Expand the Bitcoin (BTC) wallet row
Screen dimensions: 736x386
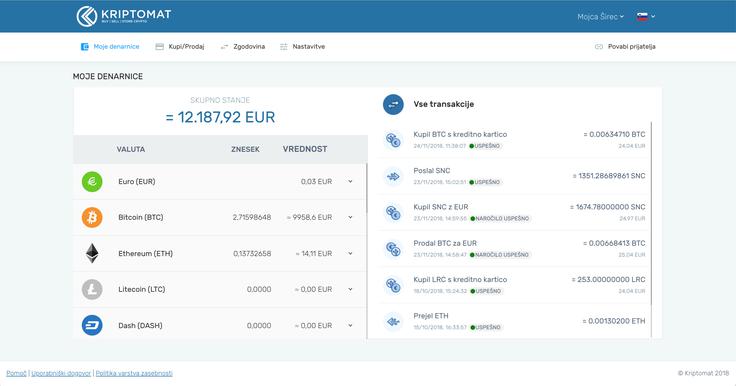pos(350,217)
